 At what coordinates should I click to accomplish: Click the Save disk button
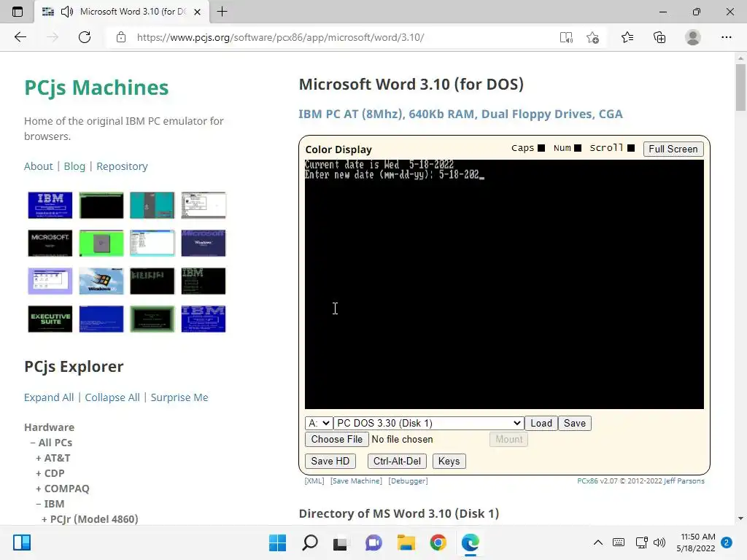[x=575, y=423]
